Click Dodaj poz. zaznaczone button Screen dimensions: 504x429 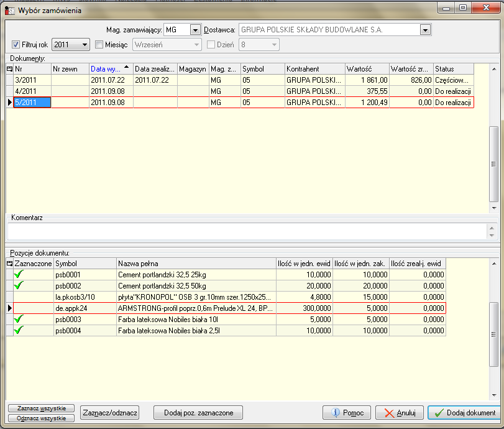(198, 413)
